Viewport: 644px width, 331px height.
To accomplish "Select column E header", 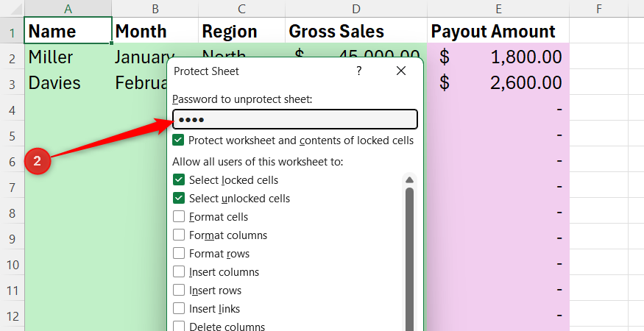I will point(498,8).
